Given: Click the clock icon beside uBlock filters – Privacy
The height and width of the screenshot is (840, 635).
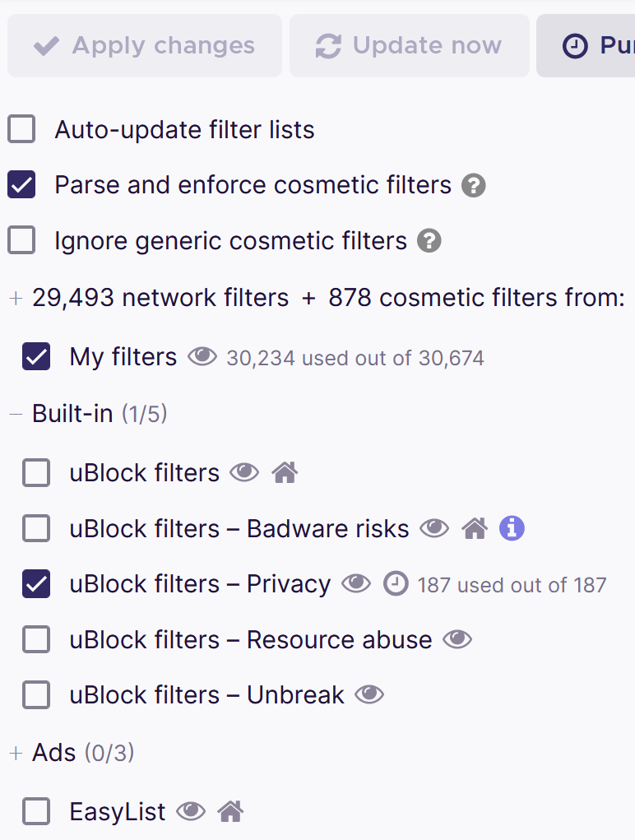Looking at the screenshot, I should (396, 584).
